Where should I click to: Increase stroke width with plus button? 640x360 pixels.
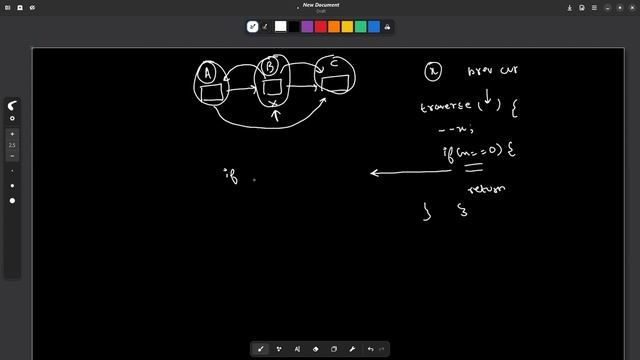pyautogui.click(x=12, y=134)
